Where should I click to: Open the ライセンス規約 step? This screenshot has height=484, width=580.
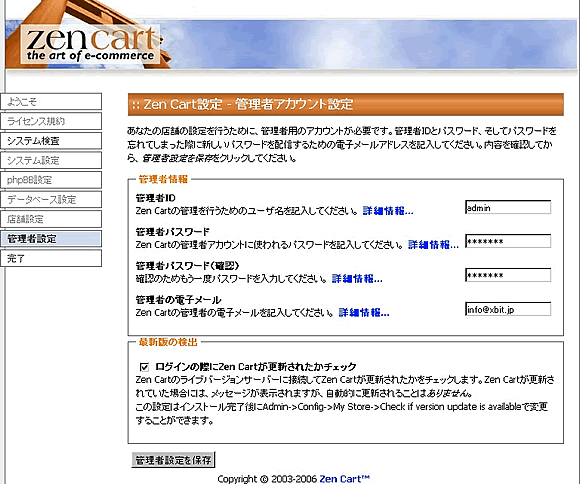pyautogui.click(x=51, y=121)
